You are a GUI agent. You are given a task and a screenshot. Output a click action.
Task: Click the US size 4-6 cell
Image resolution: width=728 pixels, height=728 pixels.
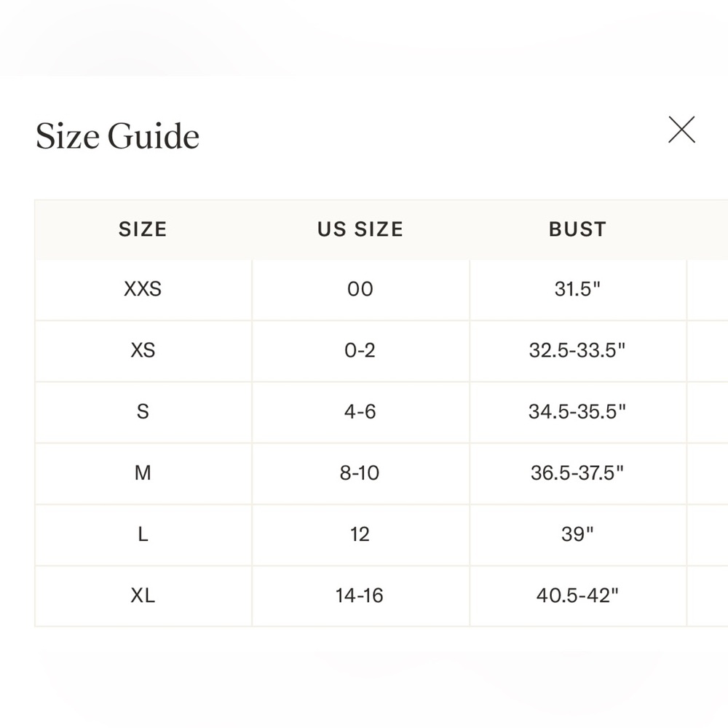pyautogui.click(x=360, y=411)
